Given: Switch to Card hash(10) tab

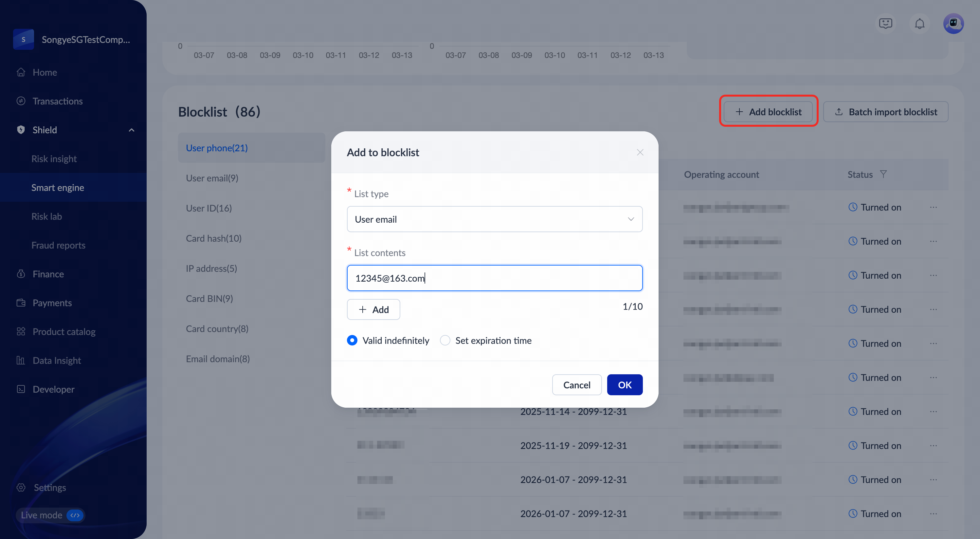Looking at the screenshot, I should click(x=213, y=238).
